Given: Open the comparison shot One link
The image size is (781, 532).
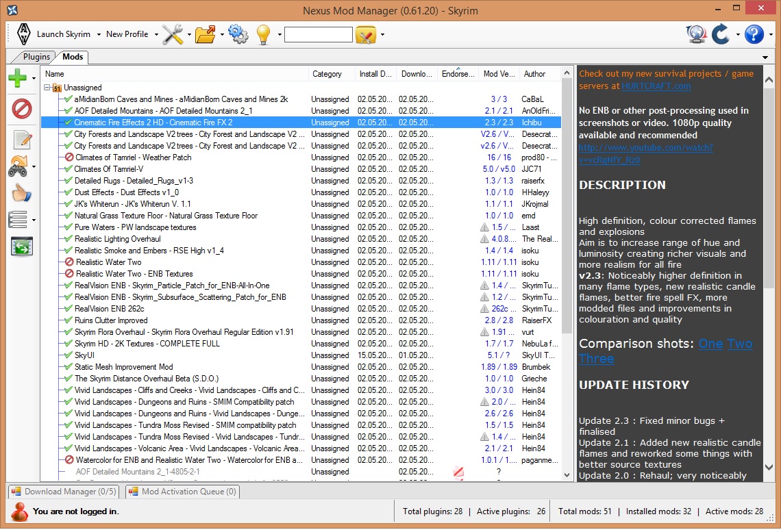Looking at the screenshot, I should tap(710, 344).
